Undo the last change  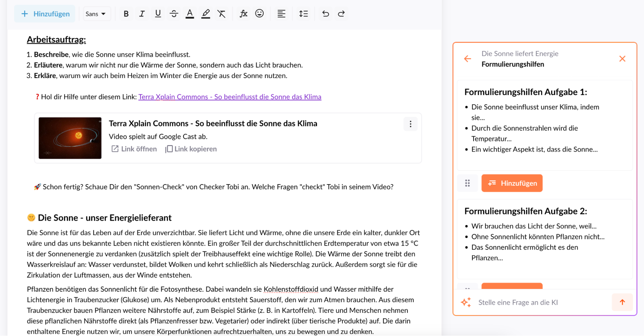coord(325,14)
